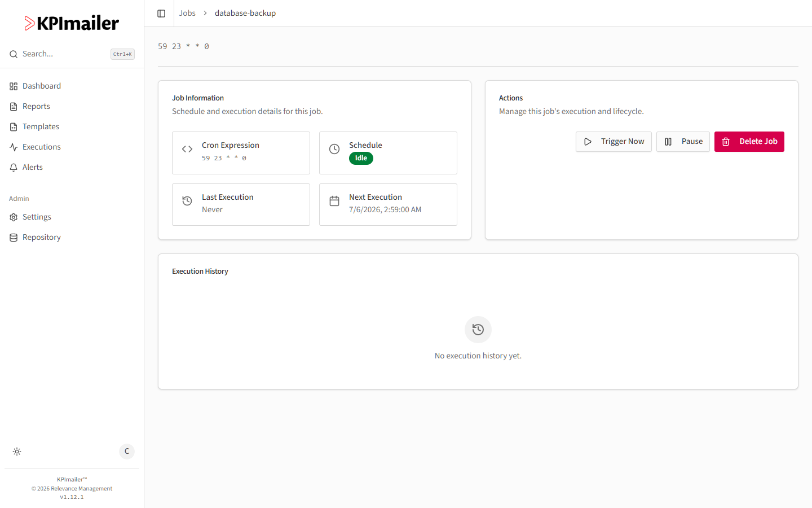Image resolution: width=812 pixels, height=508 pixels.
Task: Click the Ctrl+K shortcut badge
Action: pos(122,54)
